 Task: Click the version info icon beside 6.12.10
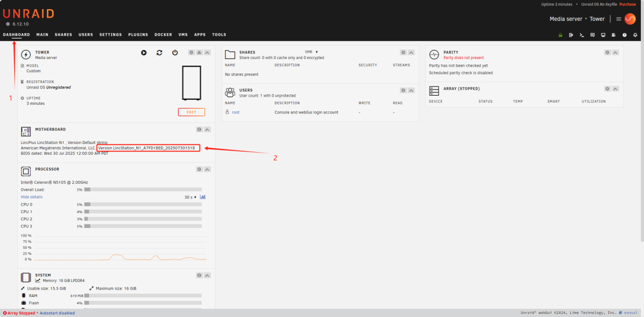point(8,24)
